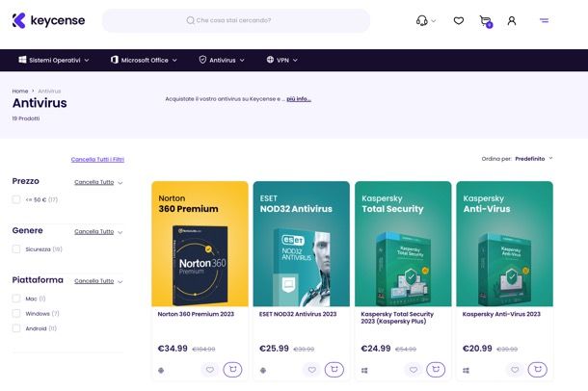This screenshot has height=391, width=588.
Task: Click Windows logo beside Sistemi Operativi
Action: (22, 60)
